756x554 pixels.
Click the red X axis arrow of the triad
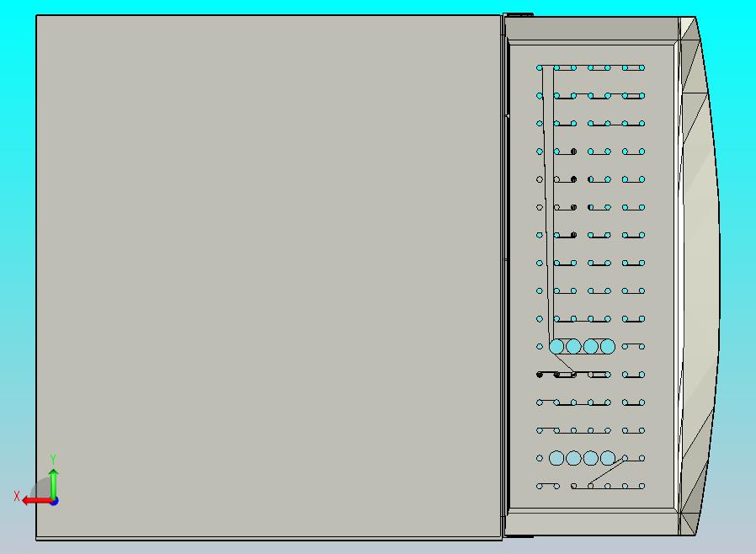[x=36, y=500]
